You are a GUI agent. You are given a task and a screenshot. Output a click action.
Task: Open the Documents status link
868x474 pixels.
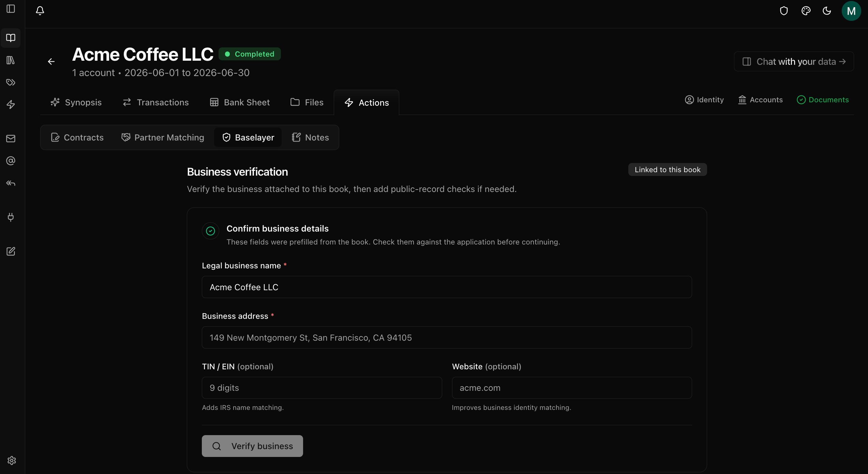[x=823, y=100]
